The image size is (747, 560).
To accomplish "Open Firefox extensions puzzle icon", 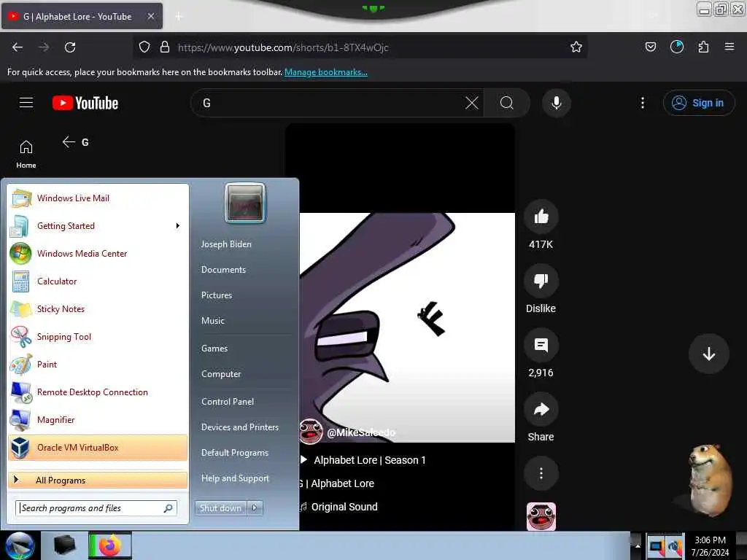I will pos(703,47).
